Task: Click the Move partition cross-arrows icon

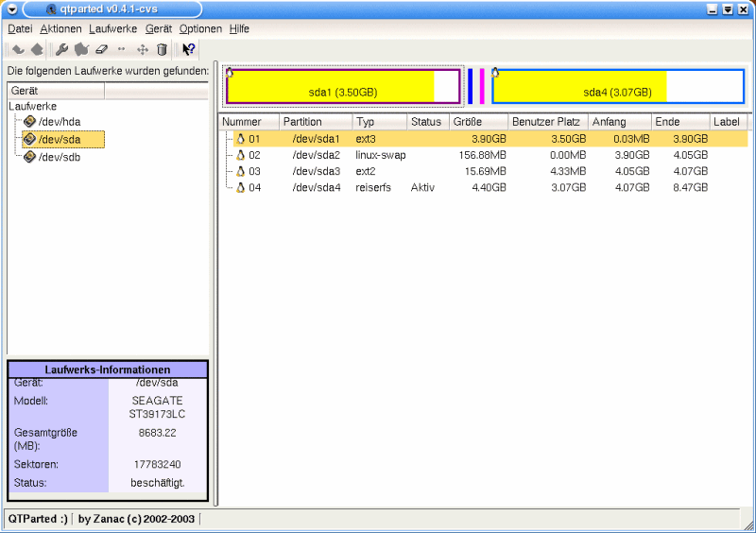Action: pos(143,49)
